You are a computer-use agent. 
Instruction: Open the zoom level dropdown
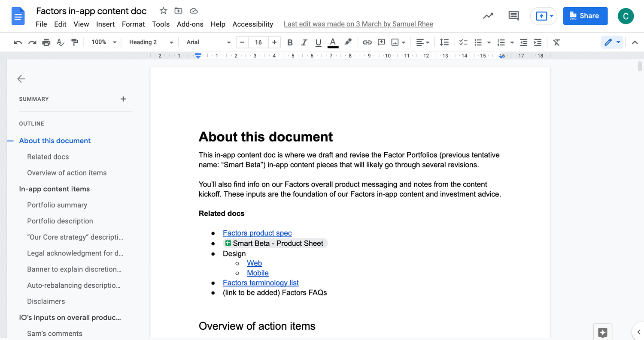[104, 42]
